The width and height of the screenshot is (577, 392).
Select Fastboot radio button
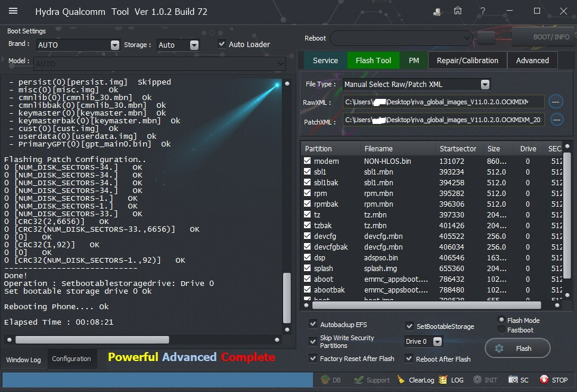pyautogui.click(x=501, y=329)
